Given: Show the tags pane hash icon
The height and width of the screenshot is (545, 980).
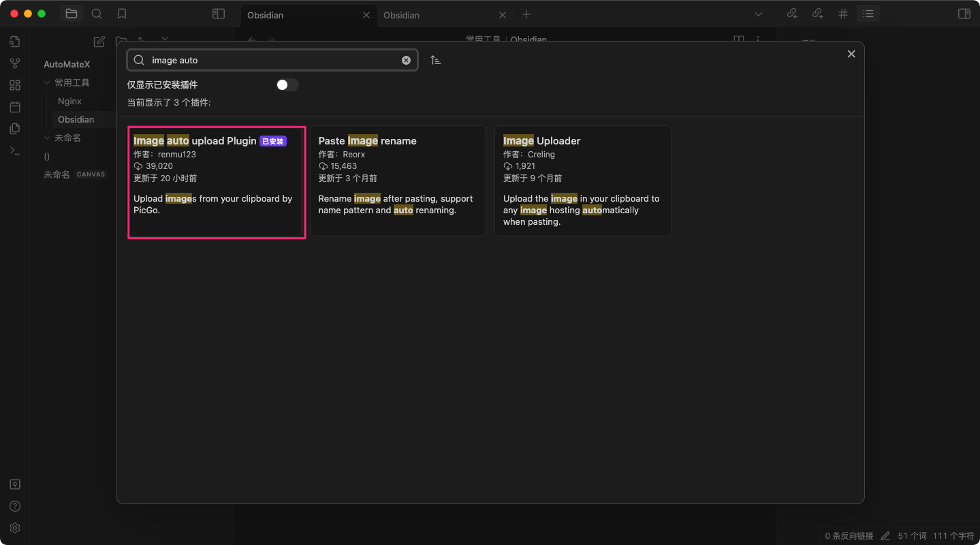Looking at the screenshot, I should point(843,14).
